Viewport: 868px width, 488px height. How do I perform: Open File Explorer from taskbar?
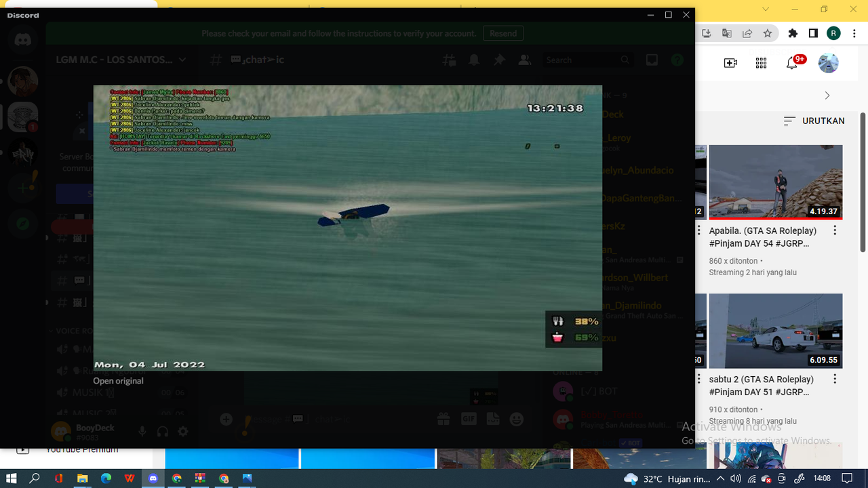click(82, 479)
